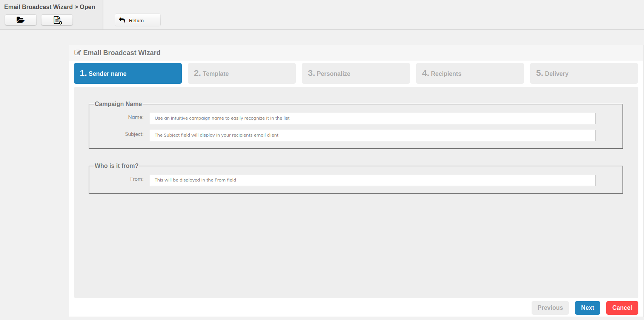Screen dimensions: 644x320
Task: Focus the campaign Name input field
Action: pyautogui.click(x=372, y=118)
